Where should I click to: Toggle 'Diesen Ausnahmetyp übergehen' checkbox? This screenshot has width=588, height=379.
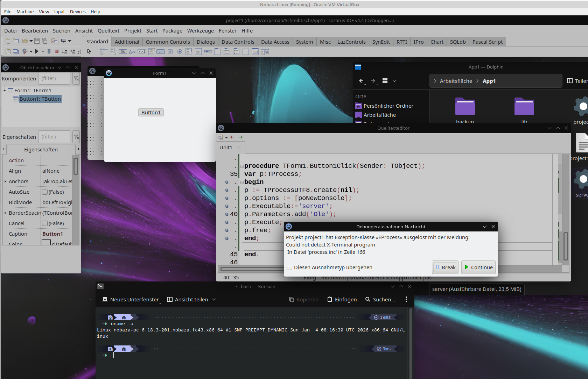point(289,267)
